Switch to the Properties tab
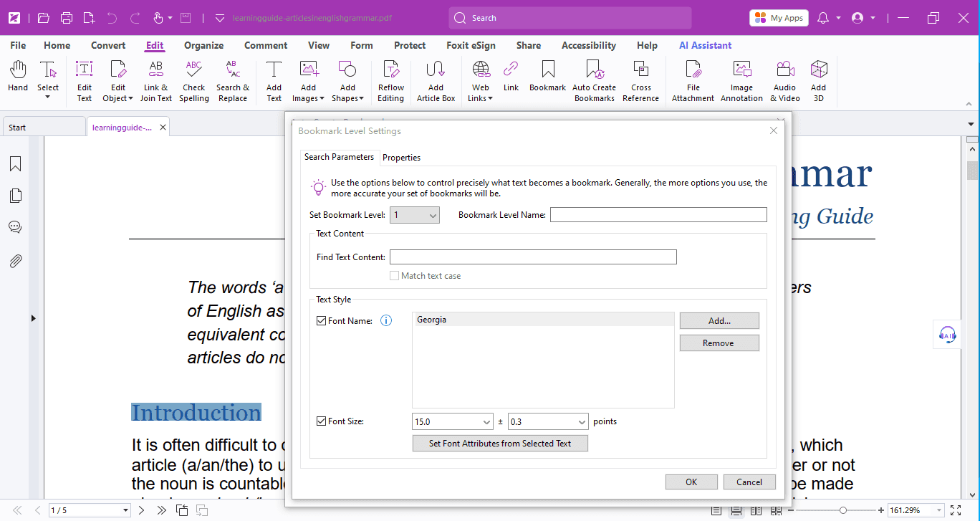 pyautogui.click(x=401, y=158)
